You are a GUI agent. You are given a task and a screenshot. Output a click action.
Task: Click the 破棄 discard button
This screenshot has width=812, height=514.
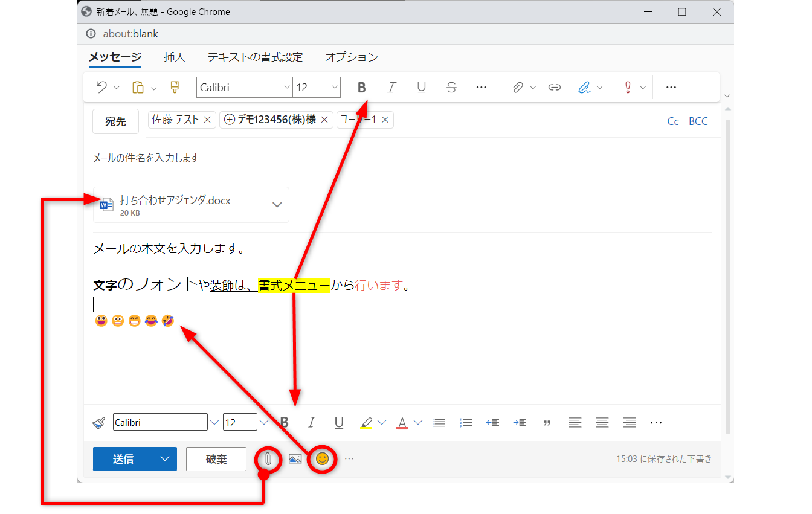216,459
